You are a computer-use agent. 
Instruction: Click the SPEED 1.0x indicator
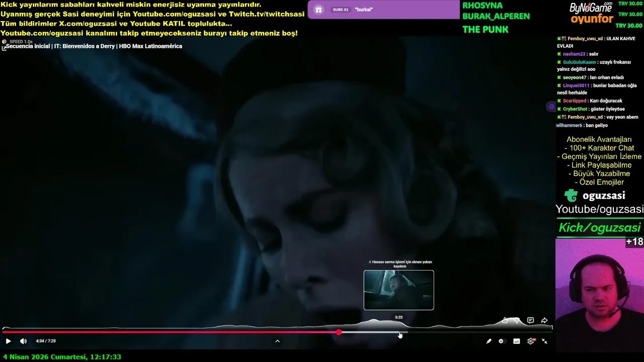(x=21, y=42)
